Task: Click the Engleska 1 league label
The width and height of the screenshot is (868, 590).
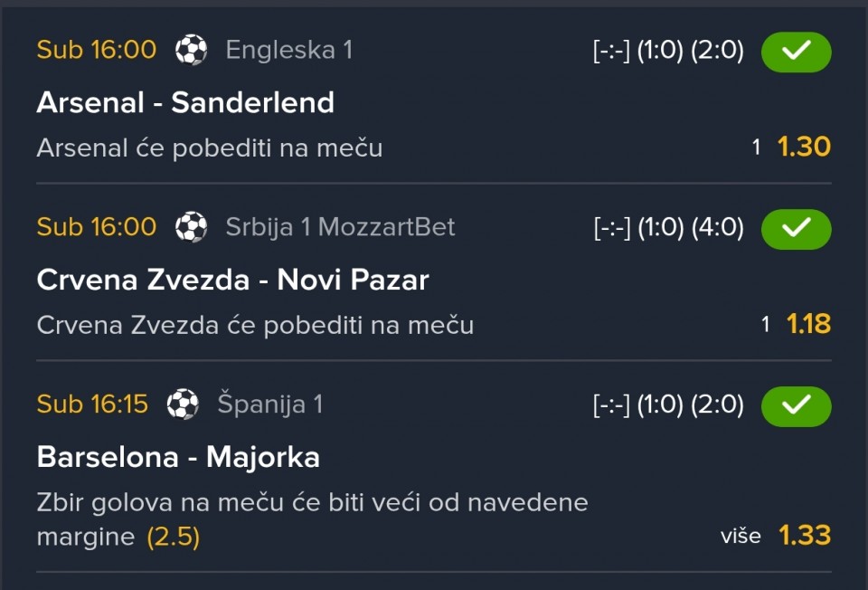Action: (289, 50)
